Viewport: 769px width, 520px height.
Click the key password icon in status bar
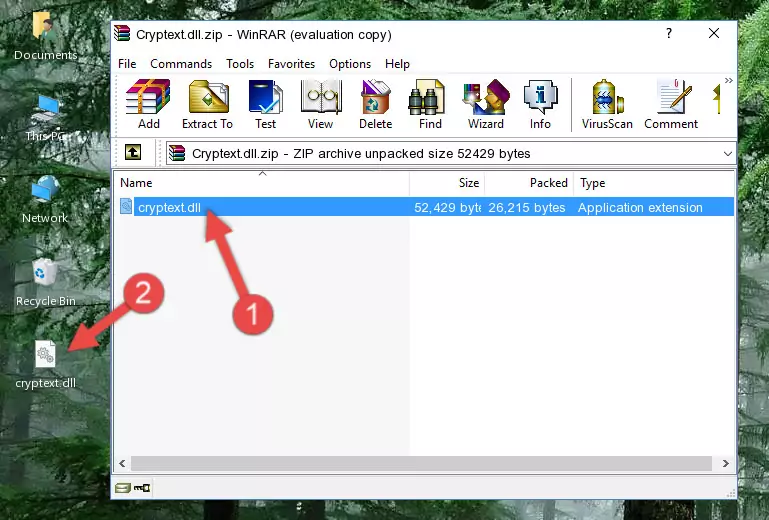[x=142, y=488]
